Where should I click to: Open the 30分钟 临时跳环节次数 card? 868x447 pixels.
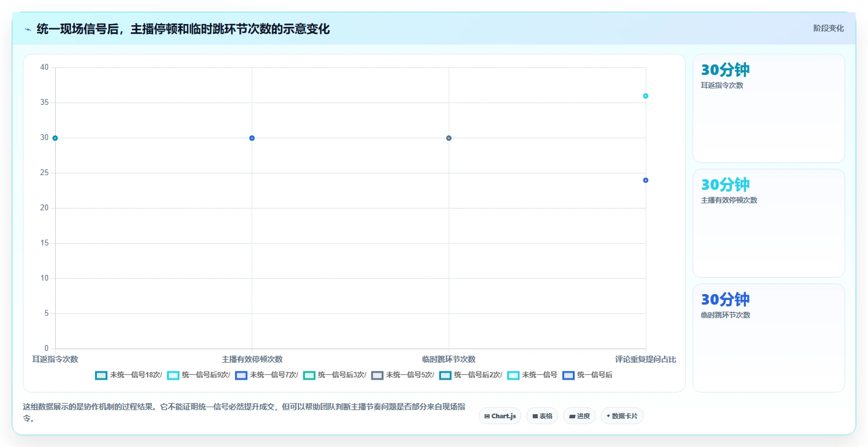click(x=769, y=338)
